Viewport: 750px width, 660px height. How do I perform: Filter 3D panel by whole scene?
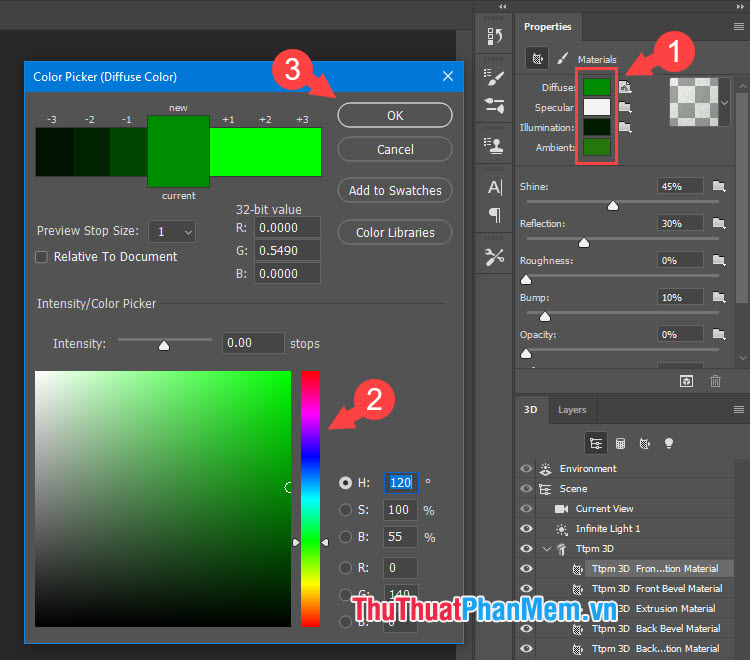[x=596, y=443]
